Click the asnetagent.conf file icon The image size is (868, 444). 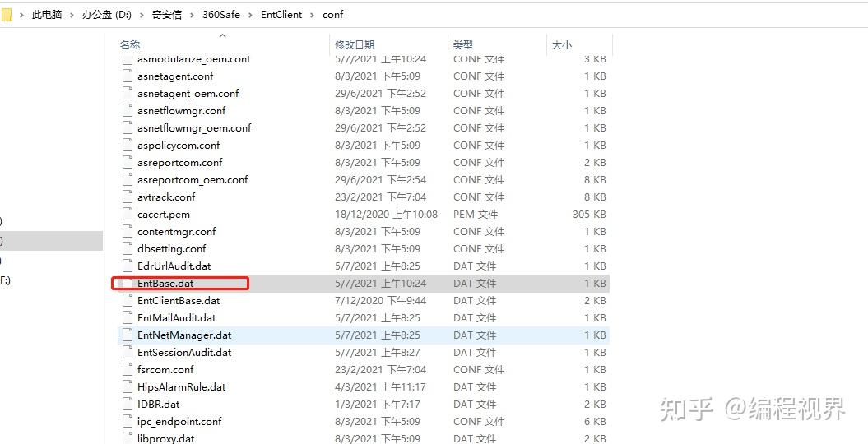click(128, 76)
